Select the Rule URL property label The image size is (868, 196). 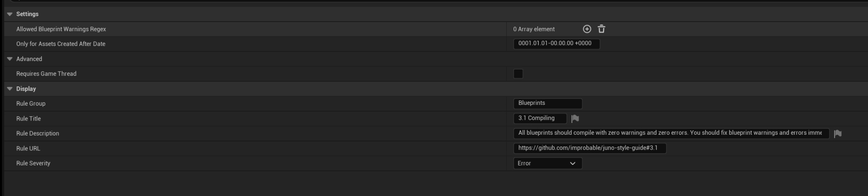[28, 148]
